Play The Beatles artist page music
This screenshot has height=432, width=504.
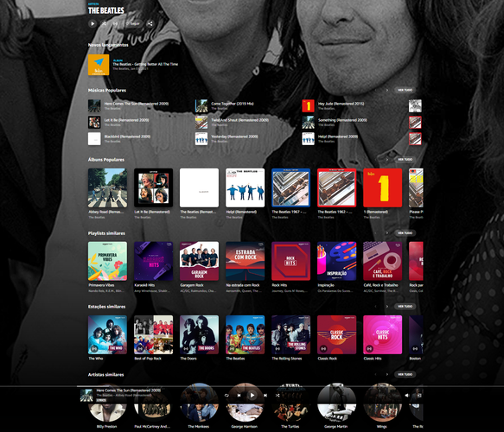(x=93, y=23)
